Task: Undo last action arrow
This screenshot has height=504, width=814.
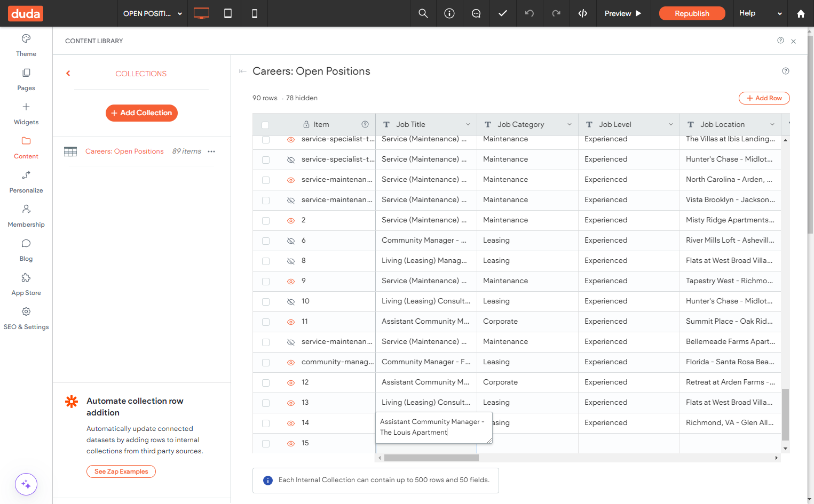Action: point(530,13)
